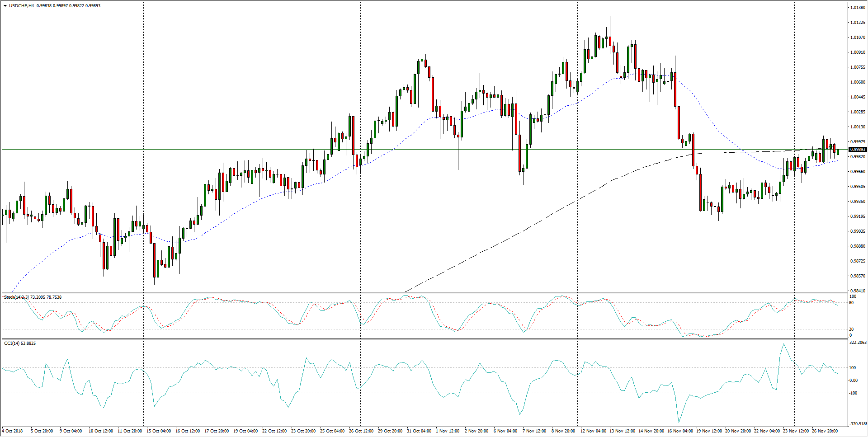868x437 pixels.
Task: Select the Stoch(14,3,3) indicator label
Action: coord(16,297)
